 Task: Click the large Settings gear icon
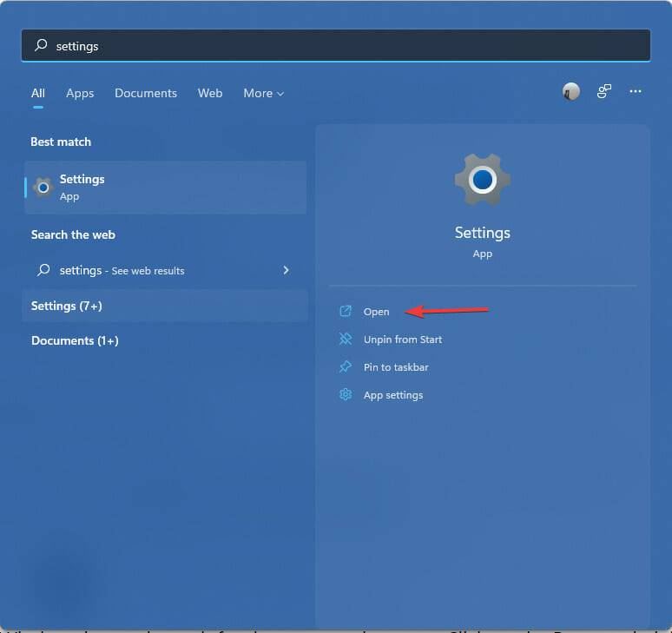(x=482, y=180)
